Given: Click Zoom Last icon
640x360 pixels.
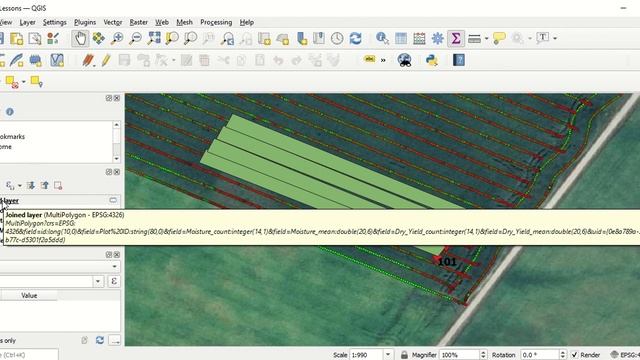Looking at the screenshot, I should tap(227, 38).
